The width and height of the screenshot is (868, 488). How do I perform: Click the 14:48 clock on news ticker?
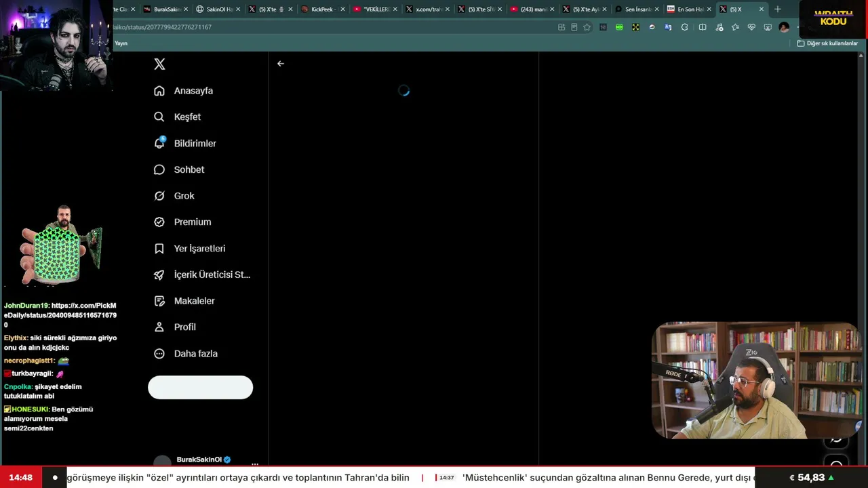[x=21, y=478]
